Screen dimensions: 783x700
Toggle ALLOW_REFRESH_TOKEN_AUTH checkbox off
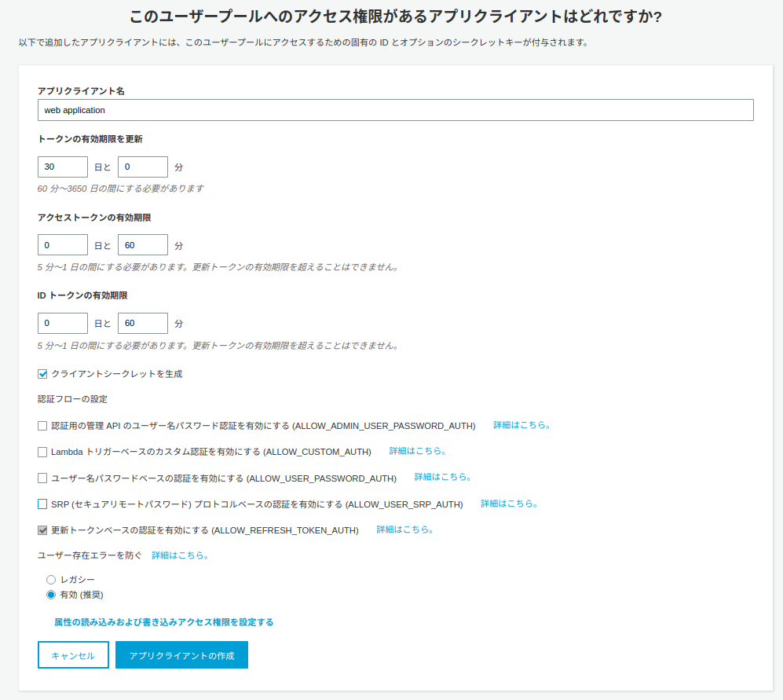click(x=42, y=530)
